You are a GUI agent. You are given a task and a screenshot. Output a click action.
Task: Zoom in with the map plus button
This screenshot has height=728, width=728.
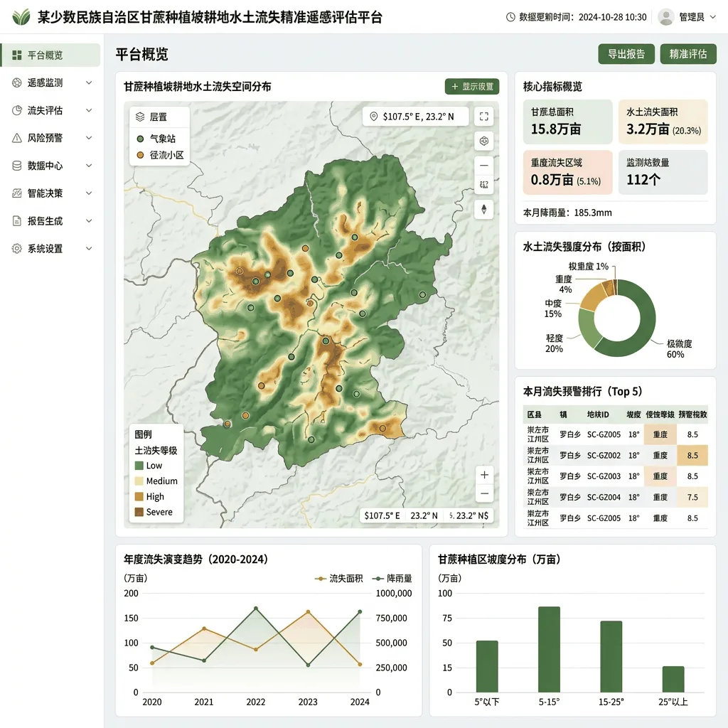(x=484, y=475)
